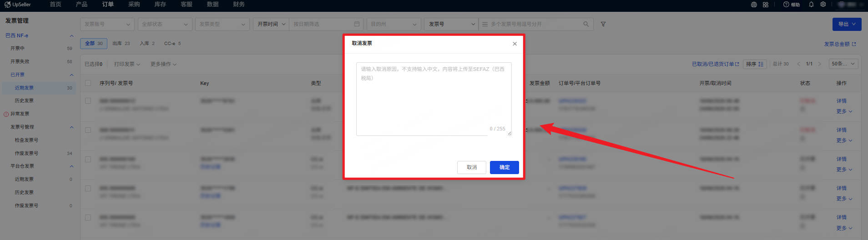Click the 取消 button in dialog
The height and width of the screenshot is (240, 868).
[x=472, y=167]
